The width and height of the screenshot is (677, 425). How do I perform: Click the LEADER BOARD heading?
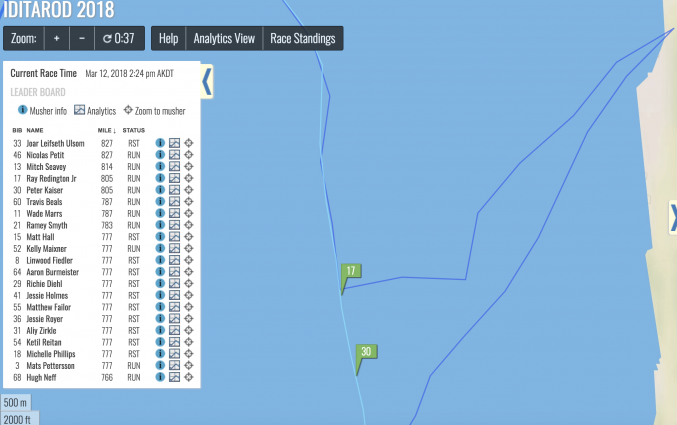click(38, 92)
